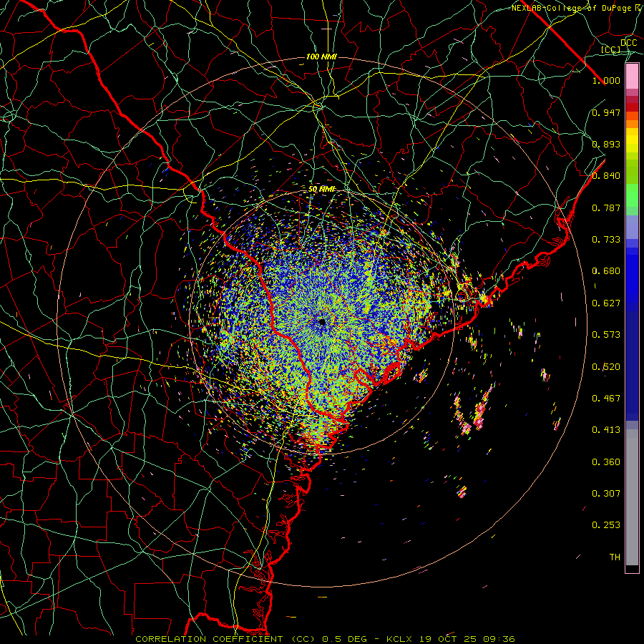Pick the lavender color bar segment
Screen dimensions: 644x644
point(632,227)
